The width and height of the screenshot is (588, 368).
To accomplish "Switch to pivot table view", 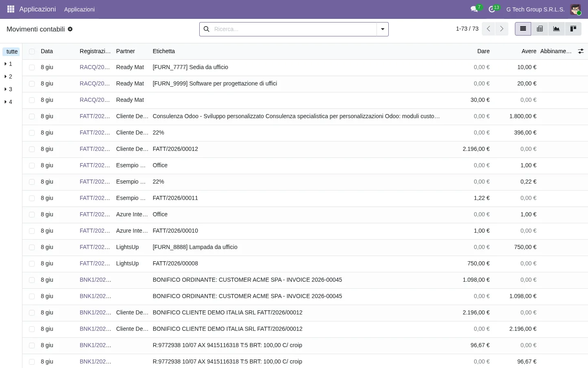I will point(540,29).
